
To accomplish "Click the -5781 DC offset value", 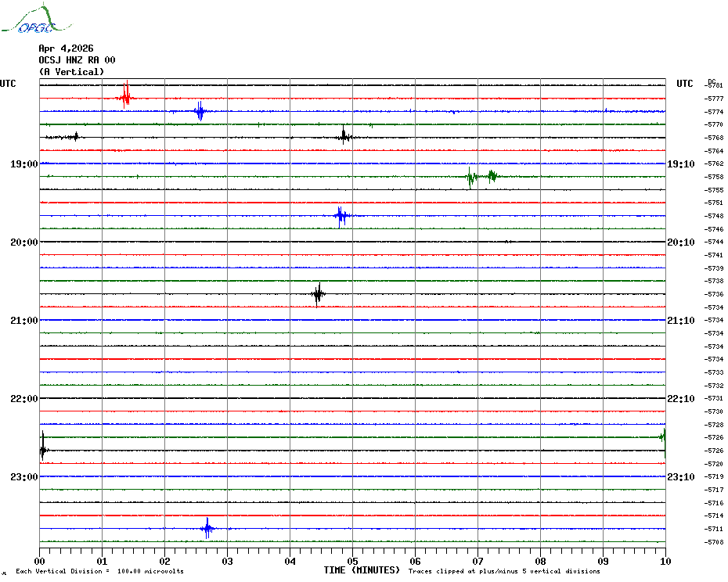I will coord(713,85).
